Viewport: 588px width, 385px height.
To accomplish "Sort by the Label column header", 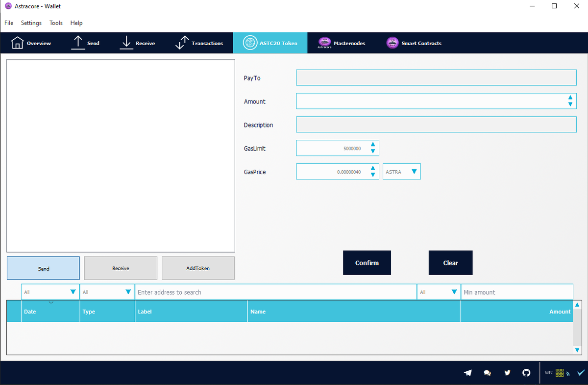I will 191,311.
